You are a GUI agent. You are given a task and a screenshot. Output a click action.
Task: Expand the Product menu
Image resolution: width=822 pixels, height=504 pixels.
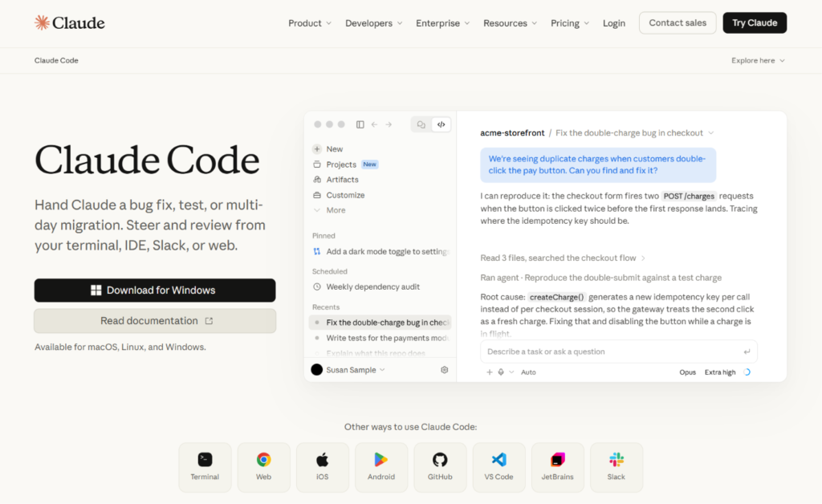[310, 23]
